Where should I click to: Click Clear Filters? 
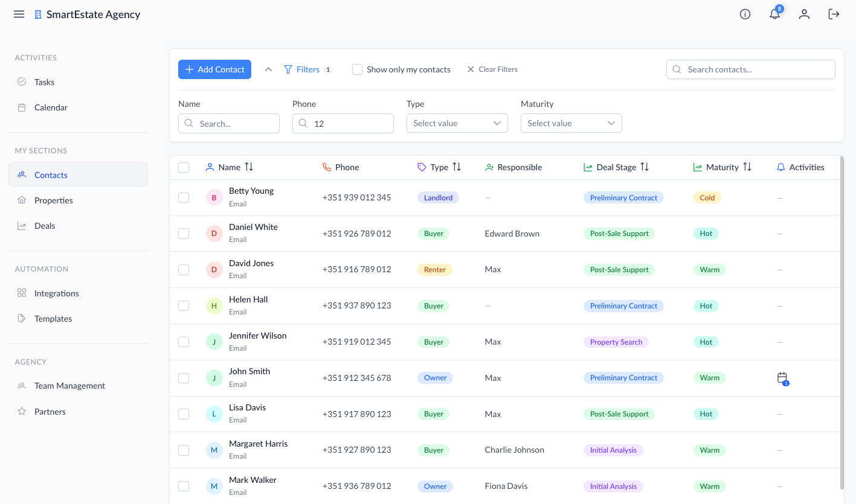tap(492, 69)
